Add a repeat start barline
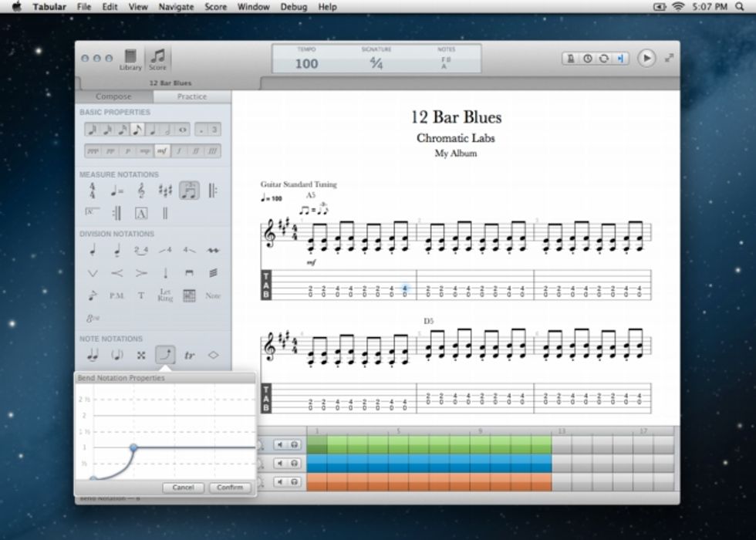Viewport: 756px width, 540px height. (x=213, y=191)
